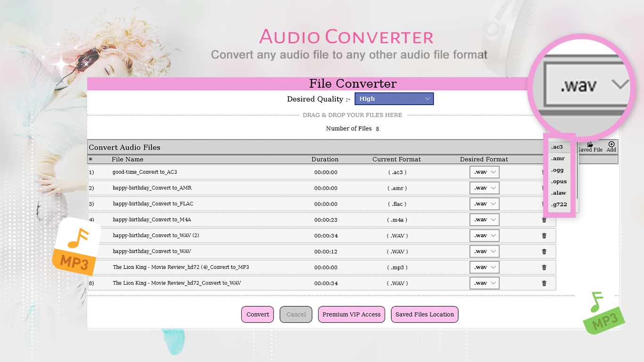Expand format dropdown for happy-birthday_Convert to_M4A

(x=485, y=220)
